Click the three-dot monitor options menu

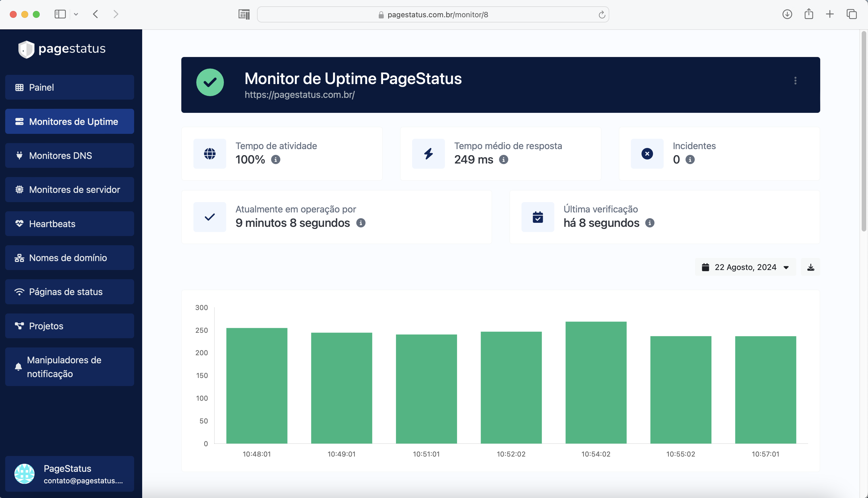(795, 81)
